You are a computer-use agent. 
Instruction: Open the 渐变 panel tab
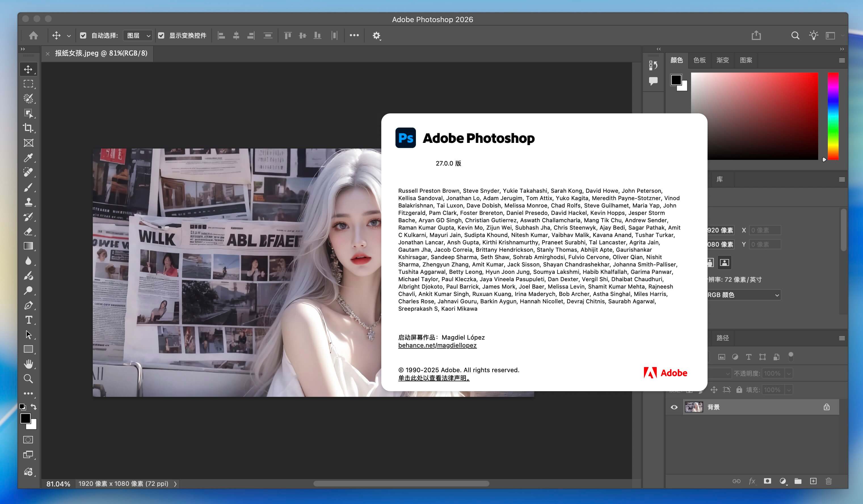pos(723,60)
